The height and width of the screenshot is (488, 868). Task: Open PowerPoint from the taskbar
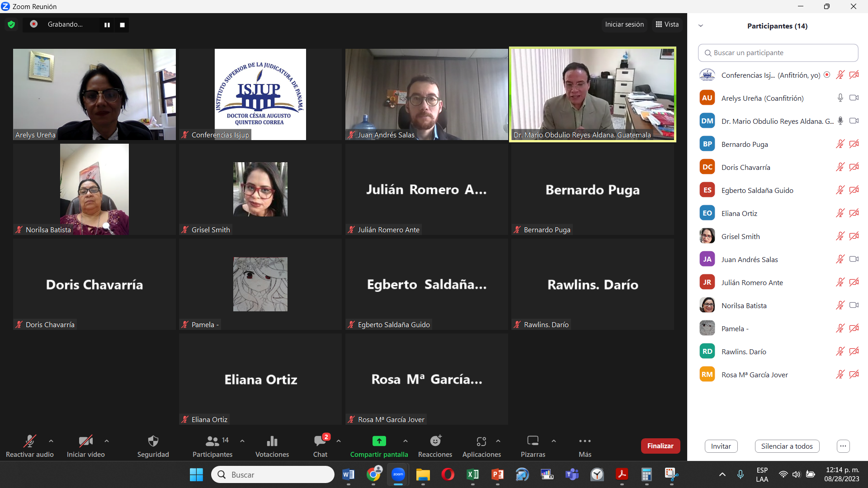tap(498, 474)
